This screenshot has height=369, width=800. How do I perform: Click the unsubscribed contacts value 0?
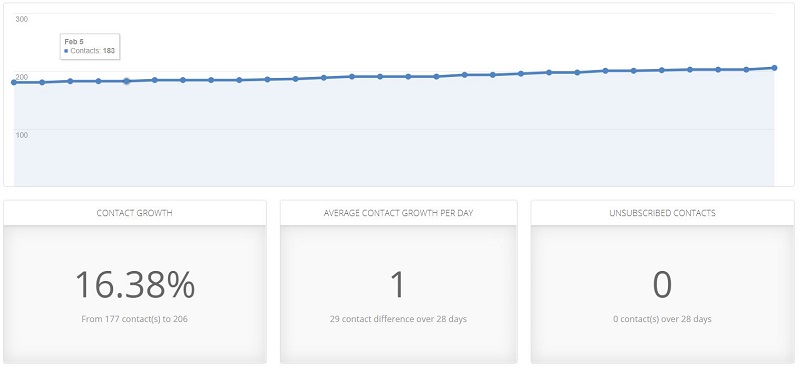click(x=662, y=285)
